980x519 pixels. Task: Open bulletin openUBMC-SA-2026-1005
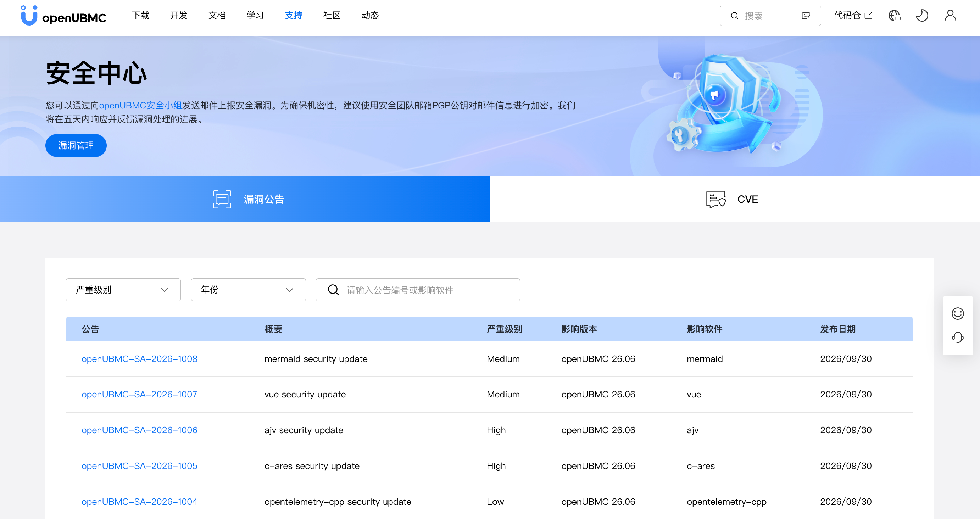[x=139, y=466]
